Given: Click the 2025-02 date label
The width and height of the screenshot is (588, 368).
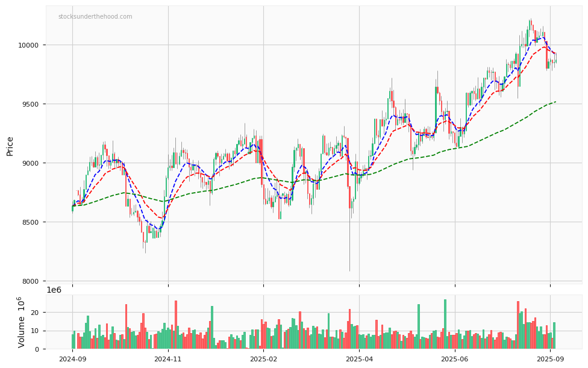Looking at the screenshot, I should (263, 359).
